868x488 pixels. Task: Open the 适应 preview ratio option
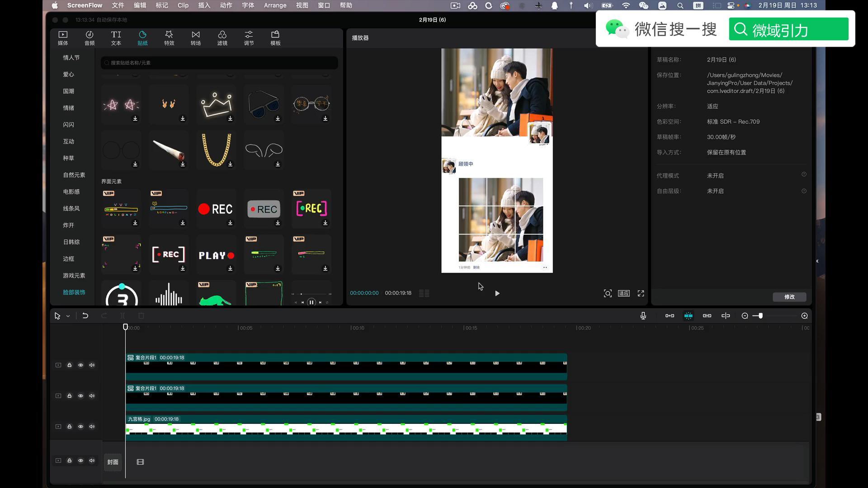coord(624,293)
